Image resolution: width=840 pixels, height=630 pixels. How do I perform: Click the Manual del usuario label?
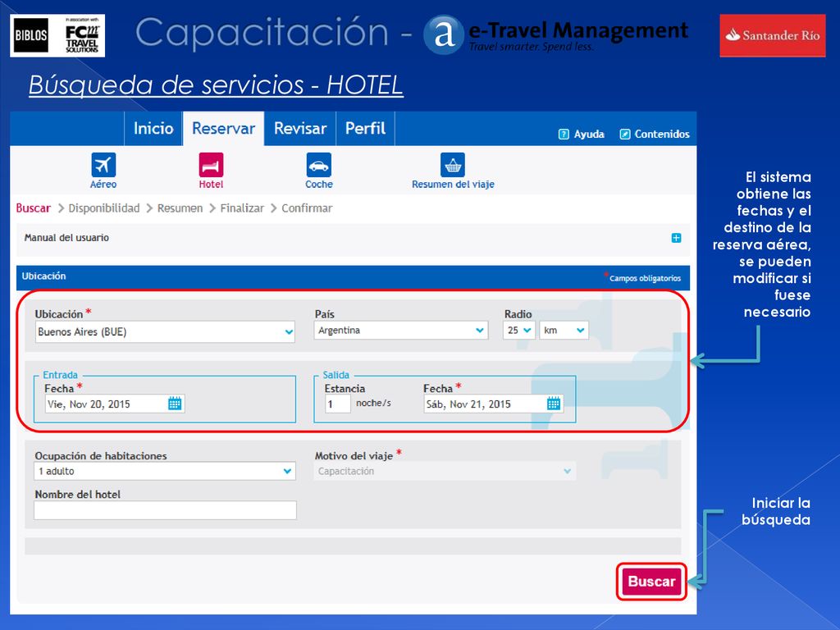[66, 237]
